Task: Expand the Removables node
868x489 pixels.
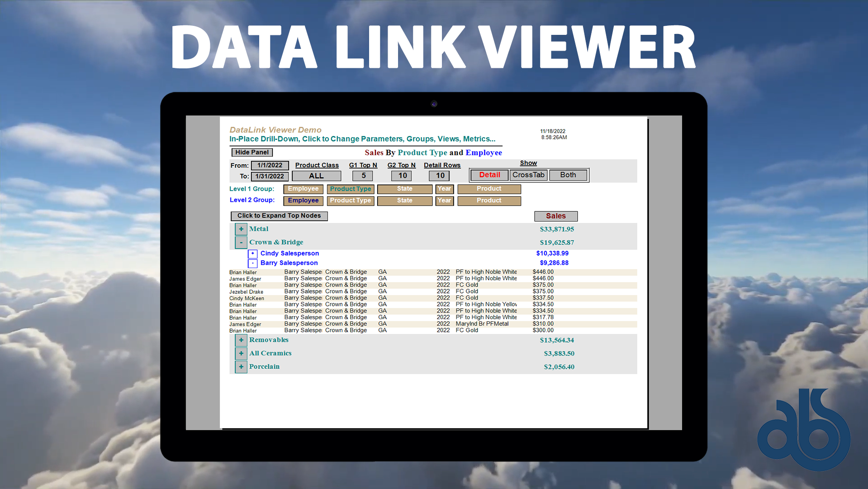Action: [x=241, y=340]
